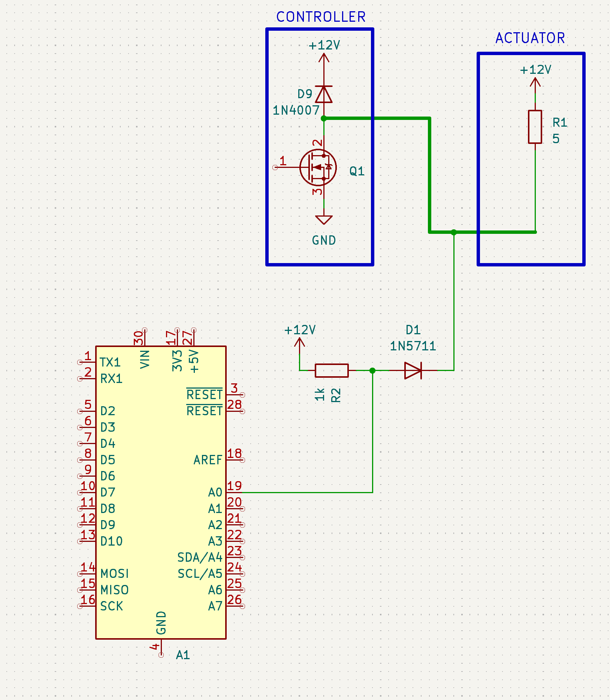Screen dimensions: 610x700
Task: Select the junction dot between R2 and D1
Action: tap(372, 370)
